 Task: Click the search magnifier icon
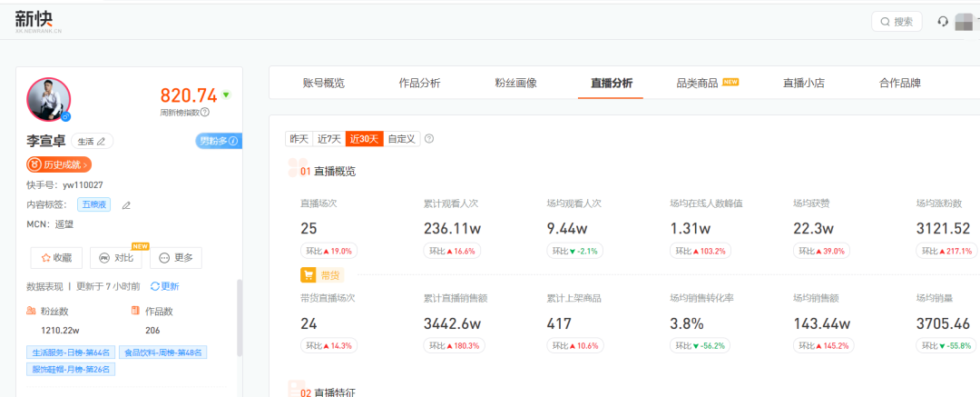point(885,21)
